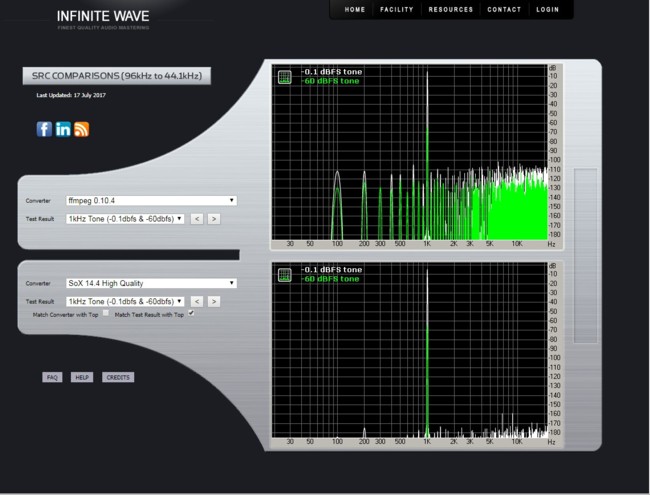The image size is (650, 495).
Task: Open the LinkedIn social icon
Action: click(x=63, y=129)
